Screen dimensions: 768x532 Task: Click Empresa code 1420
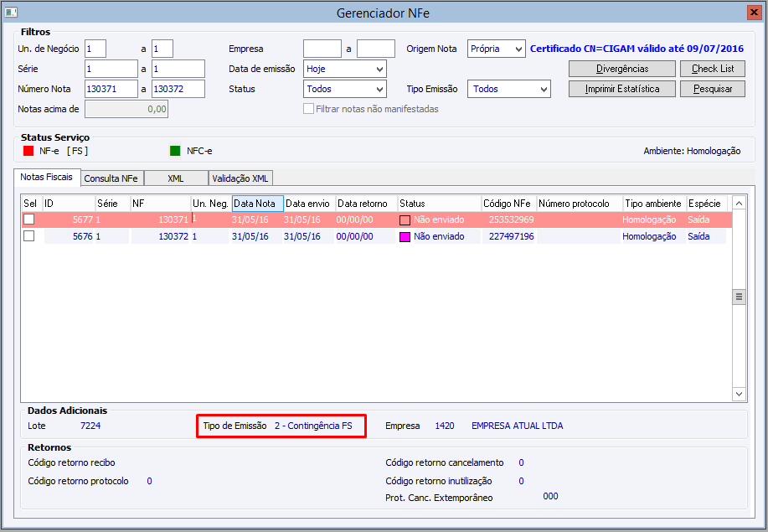(x=445, y=426)
